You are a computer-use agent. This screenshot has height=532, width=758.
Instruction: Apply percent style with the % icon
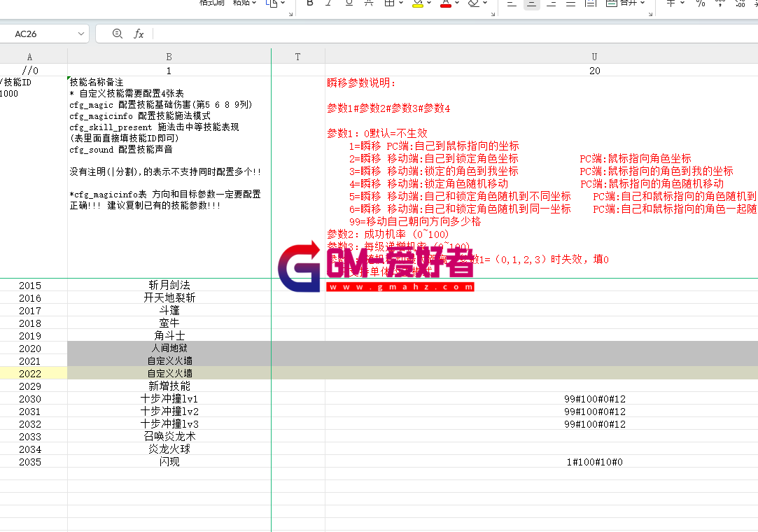(700, 3)
